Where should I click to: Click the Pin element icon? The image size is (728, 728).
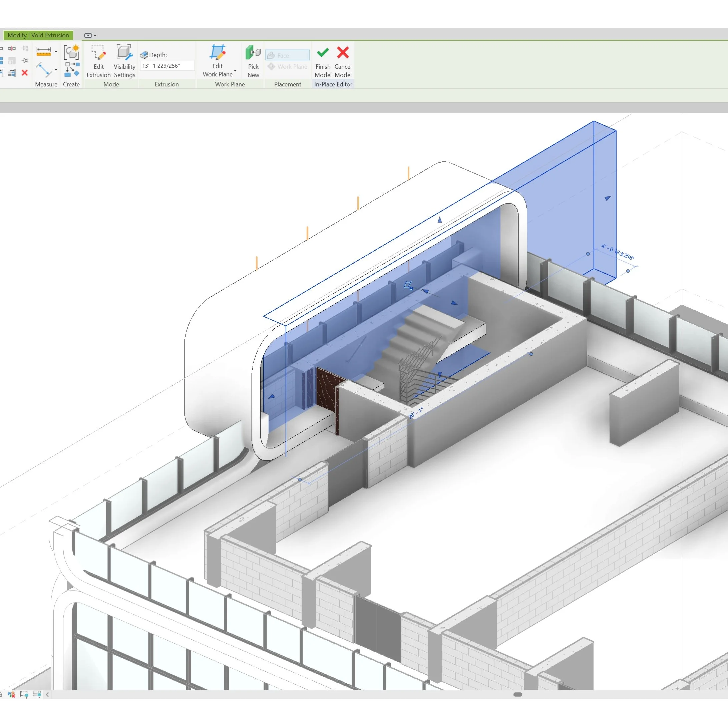tap(25, 61)
